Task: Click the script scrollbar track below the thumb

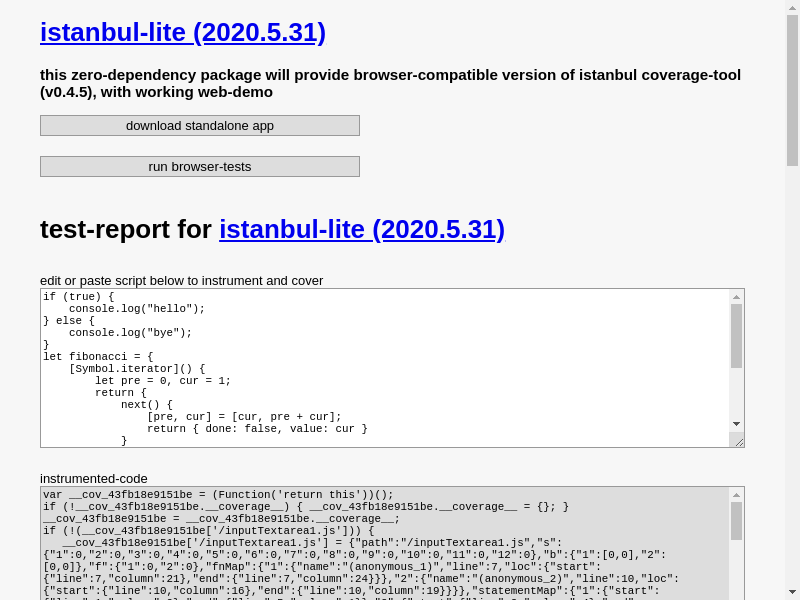Action: (736, 393)
